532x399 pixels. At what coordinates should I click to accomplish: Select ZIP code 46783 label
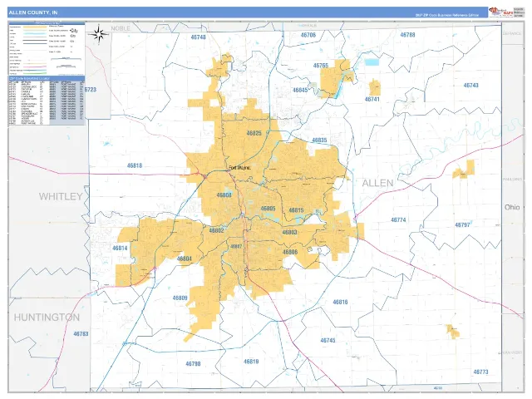(x=81, y=334)
